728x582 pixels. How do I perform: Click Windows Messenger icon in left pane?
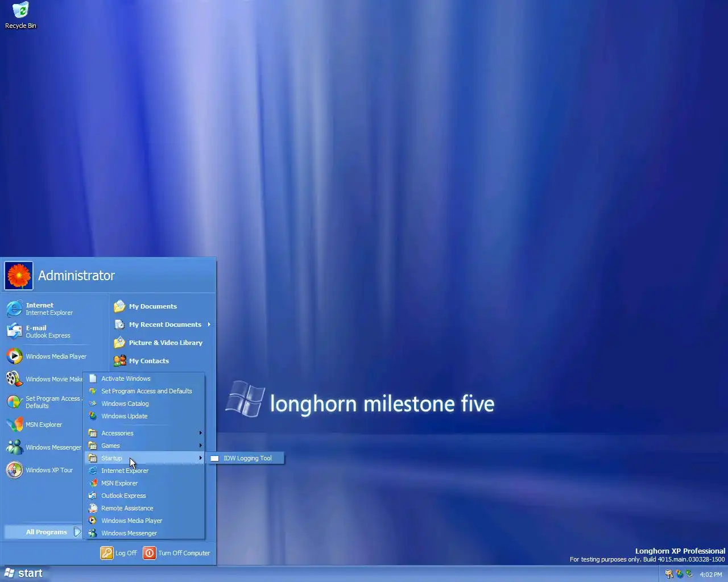point(14,447)
